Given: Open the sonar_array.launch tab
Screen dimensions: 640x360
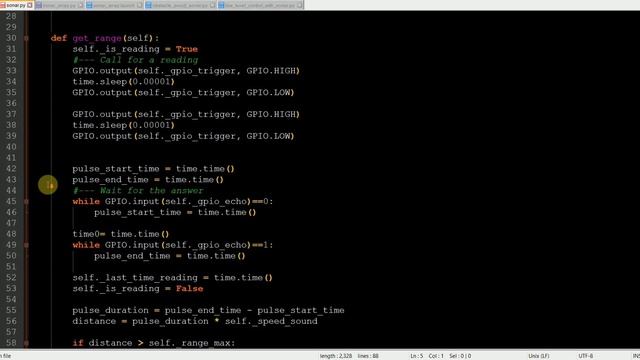Looking at the screenshot, I should point(114,5).
